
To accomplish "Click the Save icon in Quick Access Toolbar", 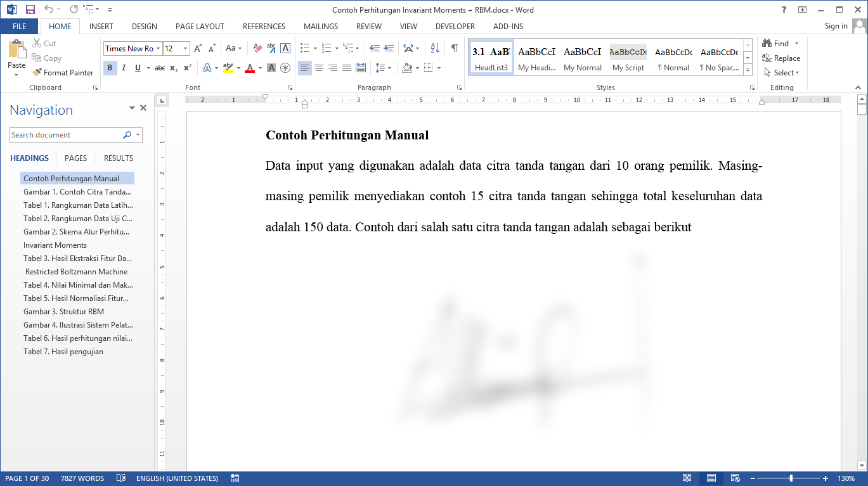I will pos(30,10).
